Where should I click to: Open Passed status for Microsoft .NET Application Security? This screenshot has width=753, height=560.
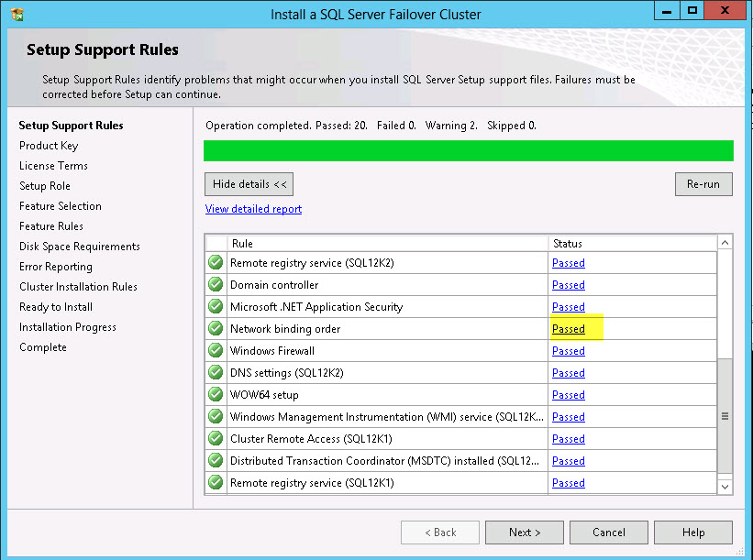pyautogui.click(x=569, y=307)
